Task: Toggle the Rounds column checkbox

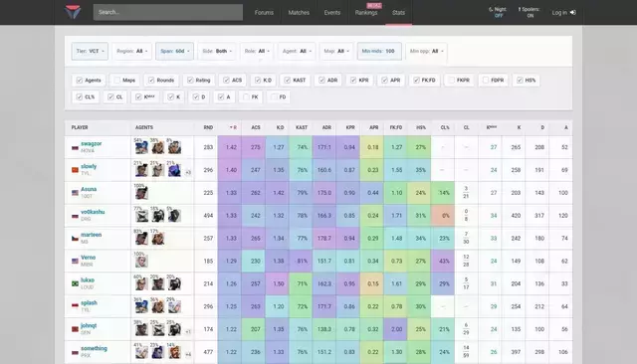Action: click(x=151, y=81)
